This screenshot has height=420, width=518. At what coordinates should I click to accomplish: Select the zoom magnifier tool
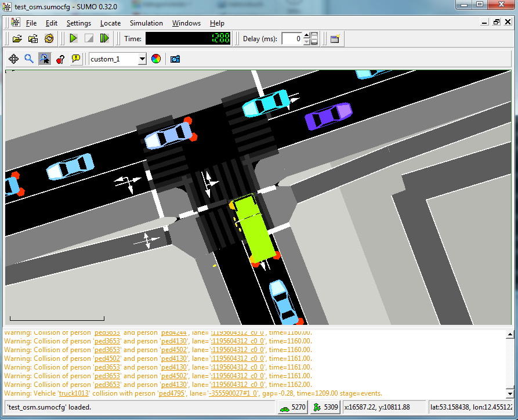(29, 59)
